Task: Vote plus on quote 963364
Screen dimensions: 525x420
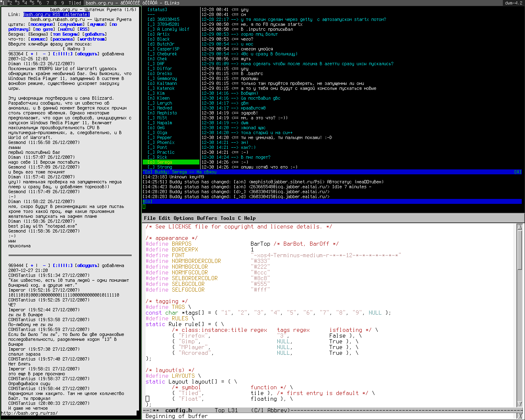Action: point(32,54)
